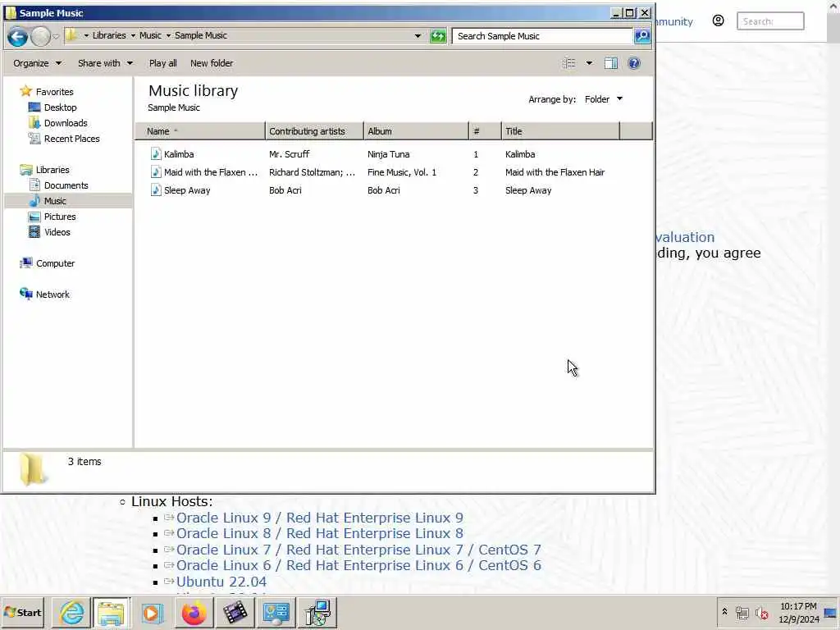840x630 pixels.
Task: Open control panel style taskbar icon
Action: pyautogui.click(x=276, y=612)
